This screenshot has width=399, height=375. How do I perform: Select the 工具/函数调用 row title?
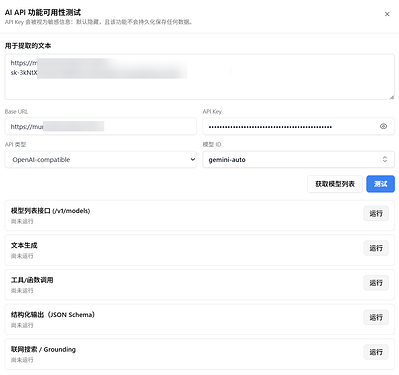pos(32,280)
